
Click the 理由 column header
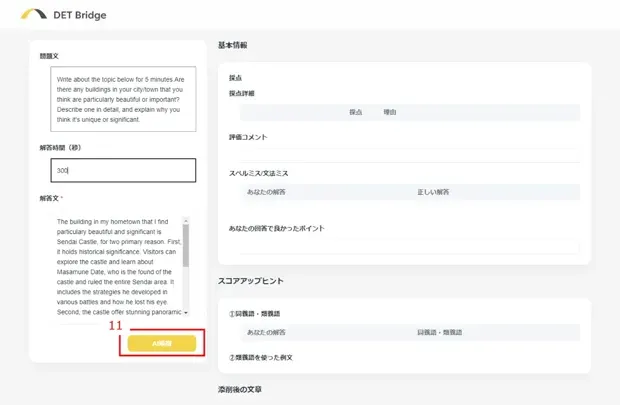click(389, 112)
